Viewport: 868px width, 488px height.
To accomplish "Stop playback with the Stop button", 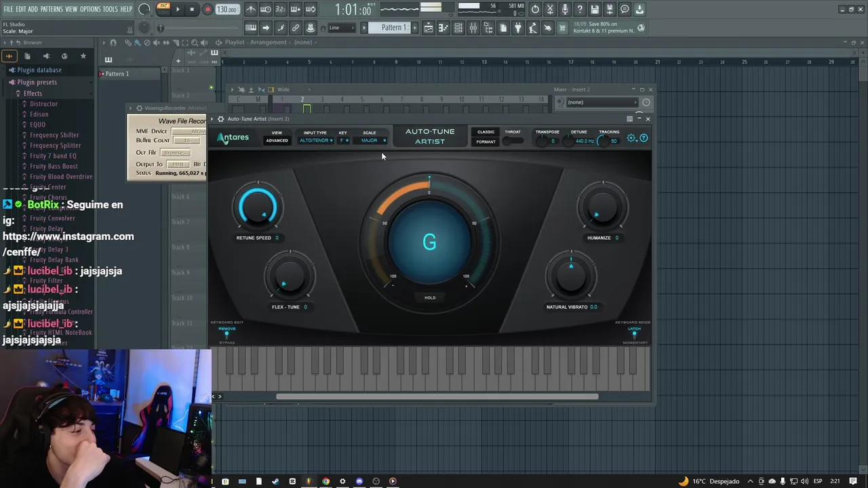I will 192,9.
